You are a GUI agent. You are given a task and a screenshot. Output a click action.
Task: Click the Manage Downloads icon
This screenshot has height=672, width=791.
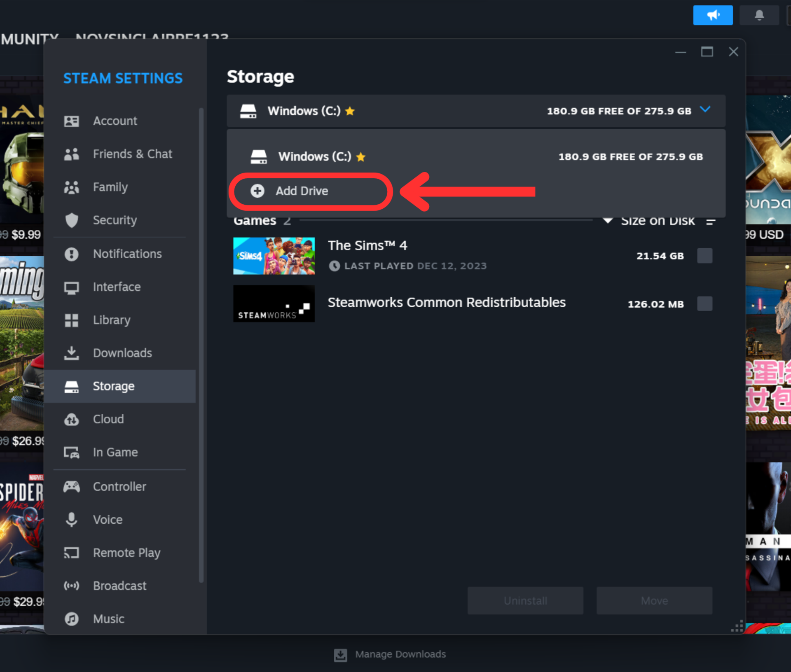pos(340,654)
